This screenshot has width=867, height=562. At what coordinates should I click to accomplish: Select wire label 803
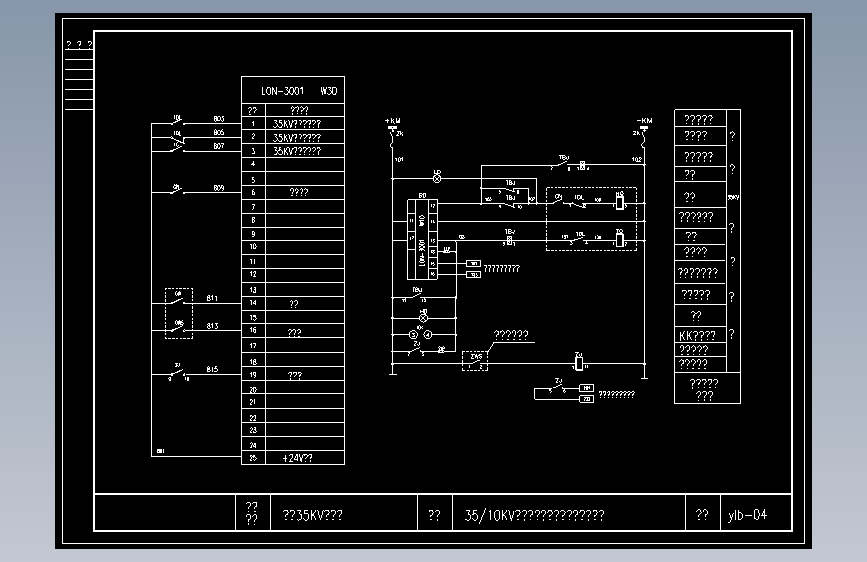click(x=219, y=119)
